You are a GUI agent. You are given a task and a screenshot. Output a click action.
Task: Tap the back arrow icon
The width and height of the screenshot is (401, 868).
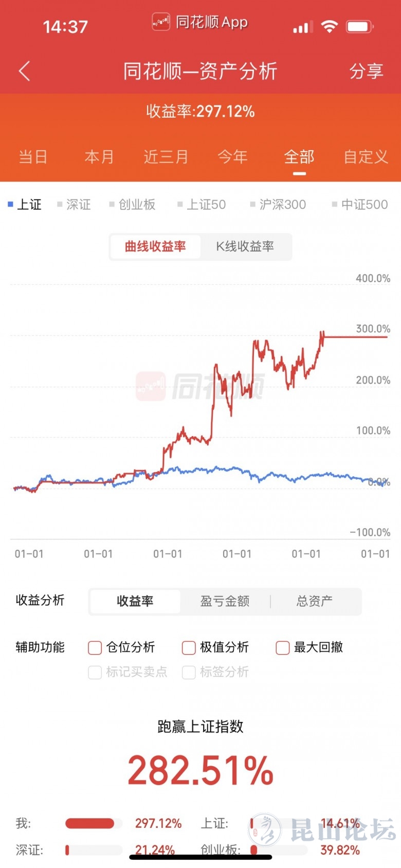[25, 71]
